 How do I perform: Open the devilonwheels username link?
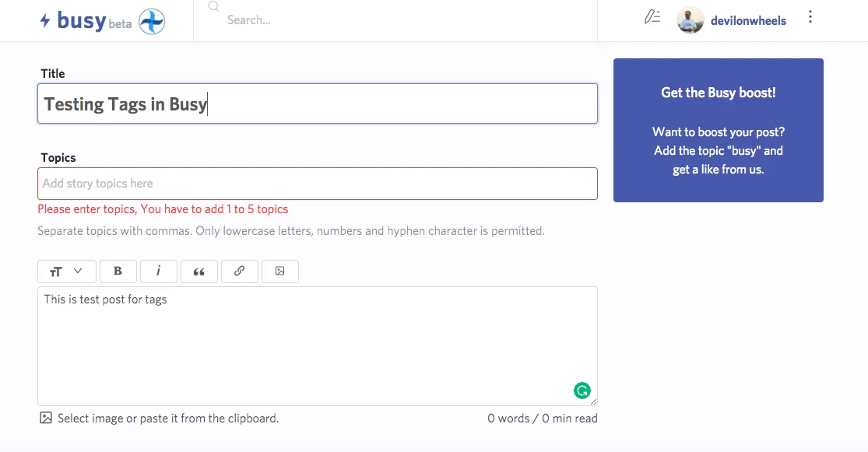[x=748, y=20]
